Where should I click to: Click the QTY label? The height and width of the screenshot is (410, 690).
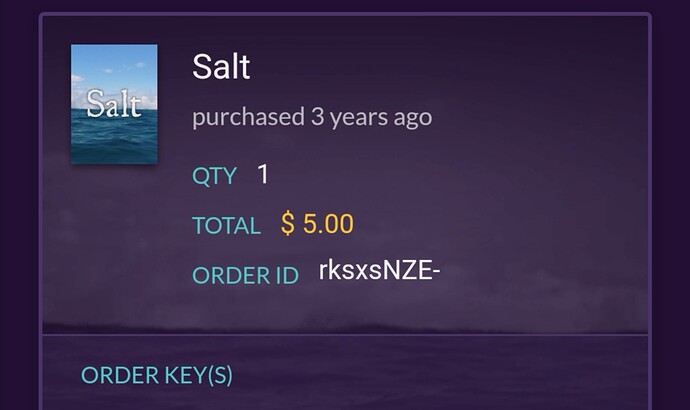tap(214, 176)
